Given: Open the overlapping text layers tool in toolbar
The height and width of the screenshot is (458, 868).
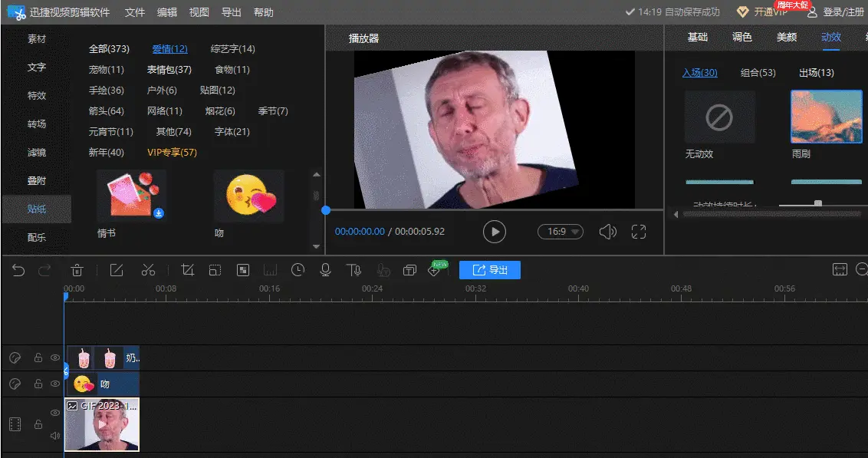Looking at the screenshot, I should (409, 270).
